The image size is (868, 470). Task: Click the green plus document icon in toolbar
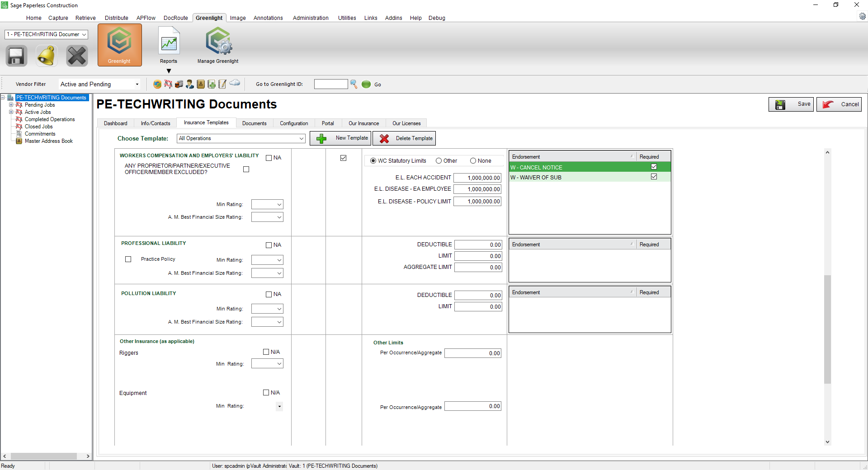pos(211,84)
